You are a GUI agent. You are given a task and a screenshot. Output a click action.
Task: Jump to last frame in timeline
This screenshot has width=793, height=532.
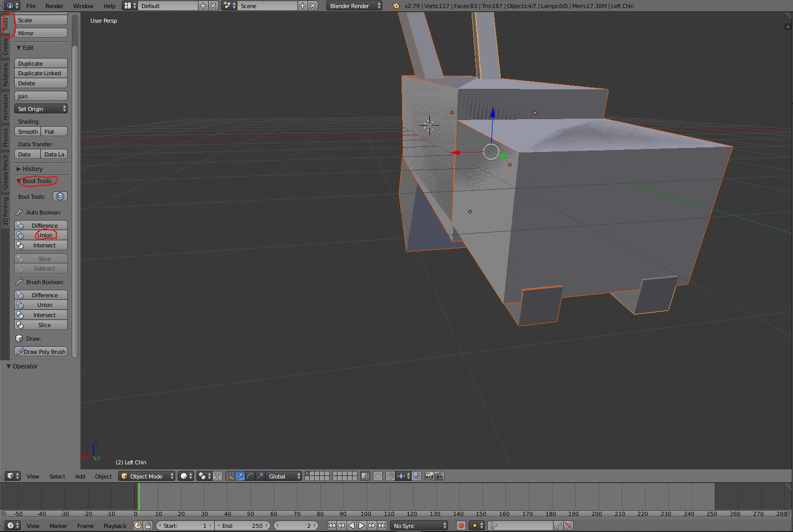pyautogui.click(x=382, y=525)
